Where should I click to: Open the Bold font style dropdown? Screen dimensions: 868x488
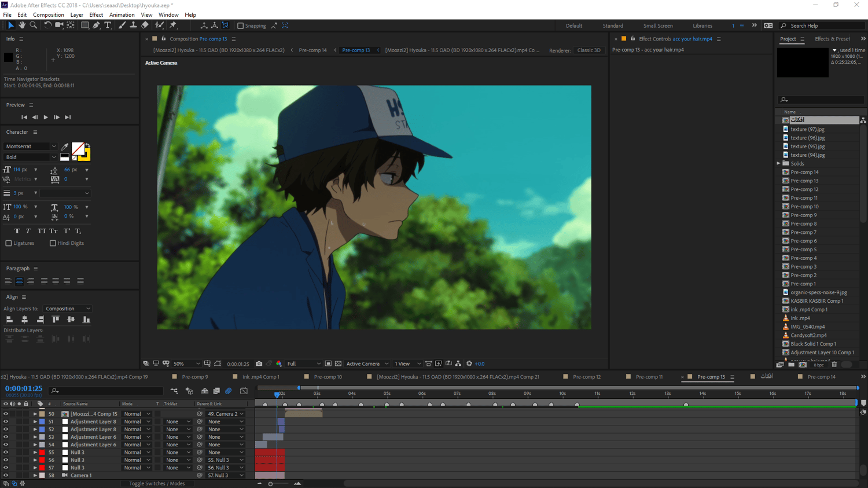pos(31,157)
